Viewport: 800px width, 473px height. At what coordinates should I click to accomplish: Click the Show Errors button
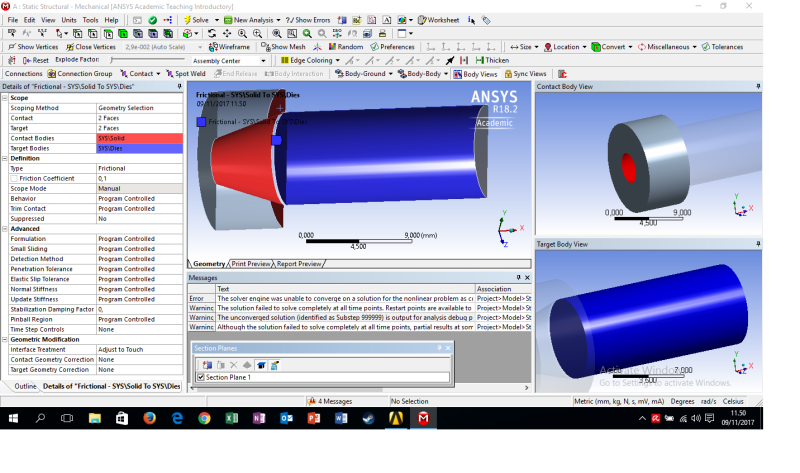(308, 20)
